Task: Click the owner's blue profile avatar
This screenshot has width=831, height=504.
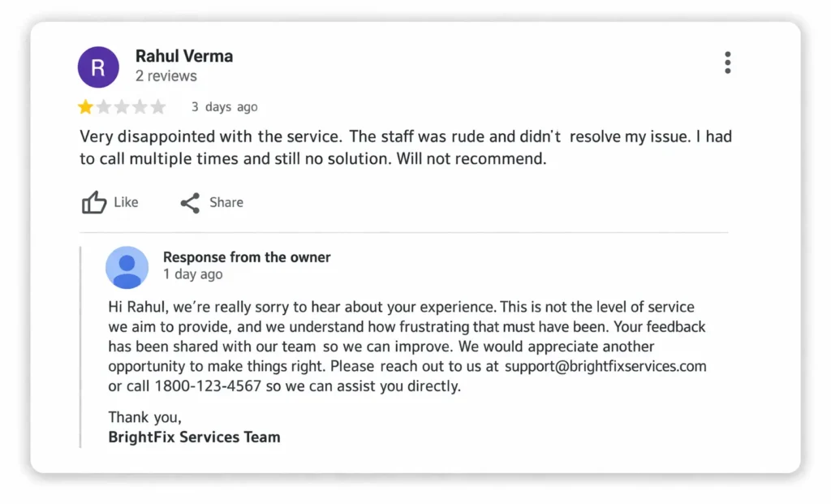Action: (127, 268)
